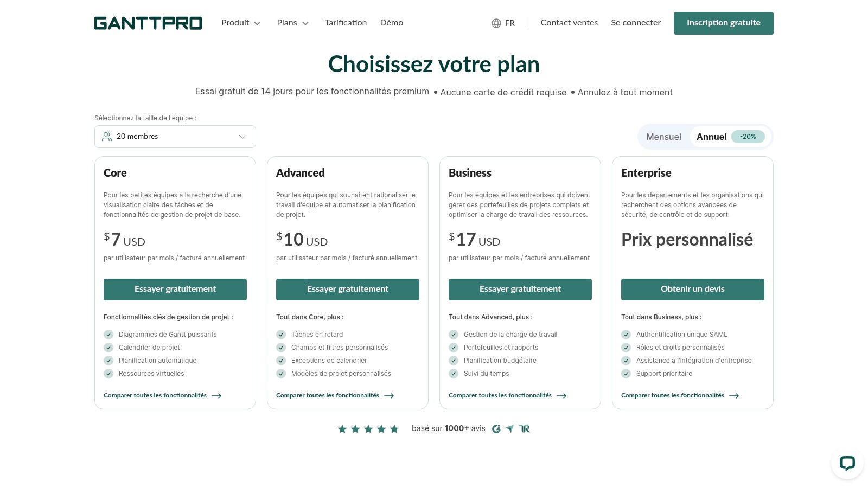The image size is (868, 488).
Task: Click the G2 review logo
Action: tap(496, 429)
